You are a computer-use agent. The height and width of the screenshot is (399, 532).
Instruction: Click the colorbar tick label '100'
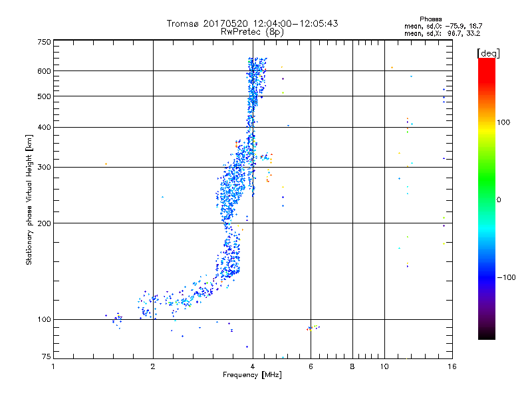[x=503, y=122]
